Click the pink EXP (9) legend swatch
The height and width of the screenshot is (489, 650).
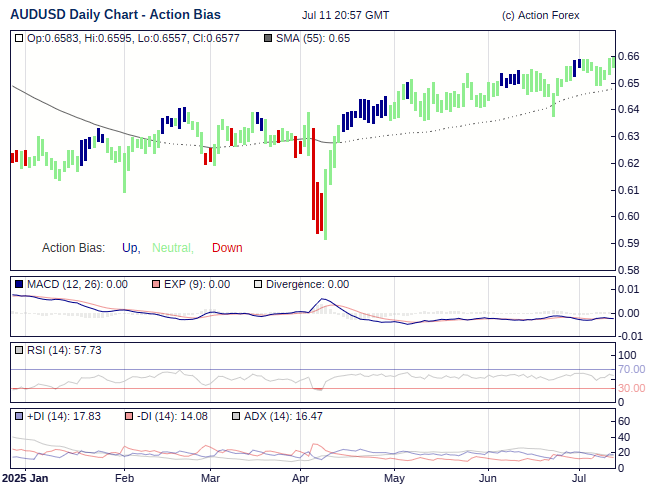tap(155, 284)
